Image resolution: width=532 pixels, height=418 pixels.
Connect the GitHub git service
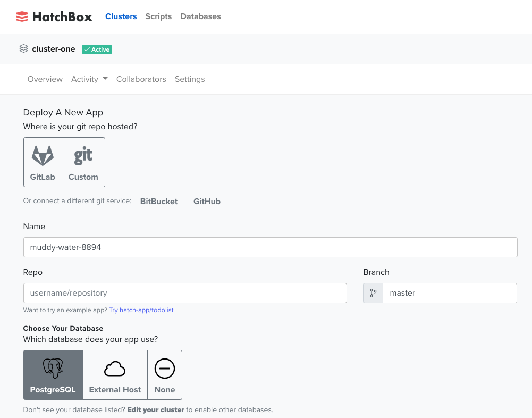(x=207, y=202)
